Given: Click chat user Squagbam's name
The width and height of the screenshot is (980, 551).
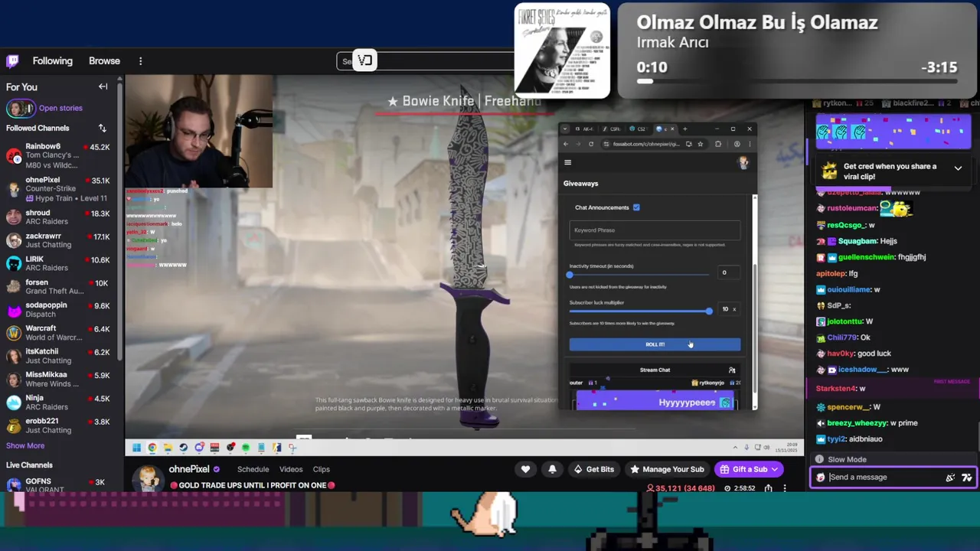Looking at the screenshot, I should click(x=857, y=241).
